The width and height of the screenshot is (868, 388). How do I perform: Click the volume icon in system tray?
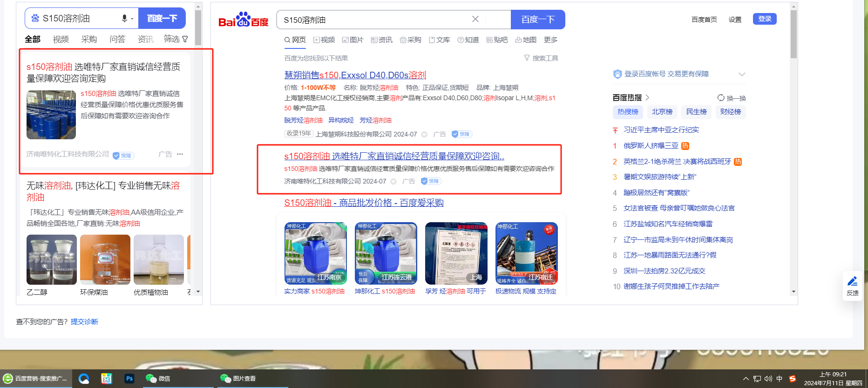tap(768, 379)
